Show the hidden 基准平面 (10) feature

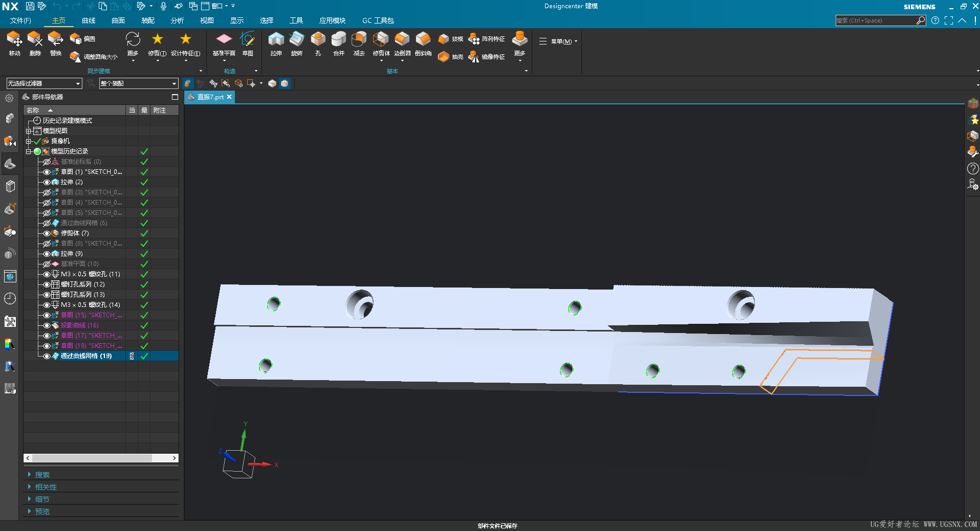47,264
